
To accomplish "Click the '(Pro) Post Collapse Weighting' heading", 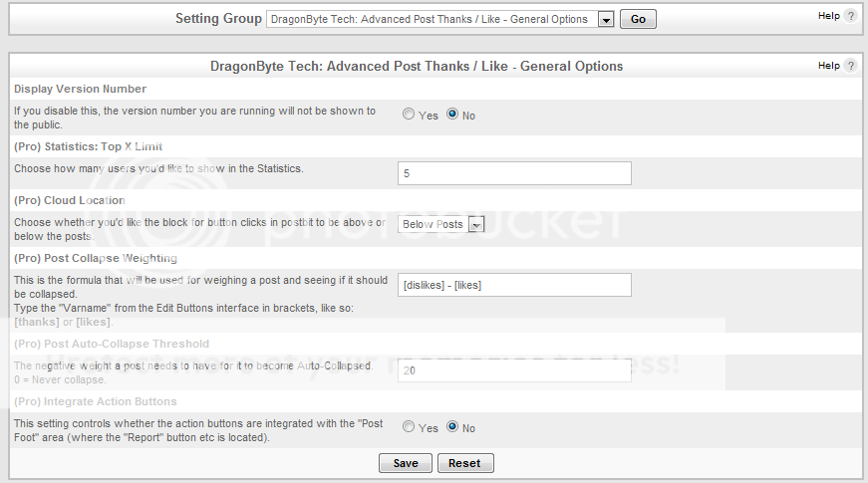I will [x=96, y=258].
